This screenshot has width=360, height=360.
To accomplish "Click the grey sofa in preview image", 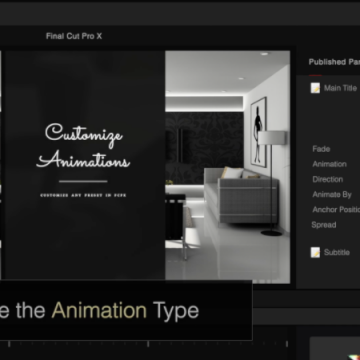I will [241, 195].
